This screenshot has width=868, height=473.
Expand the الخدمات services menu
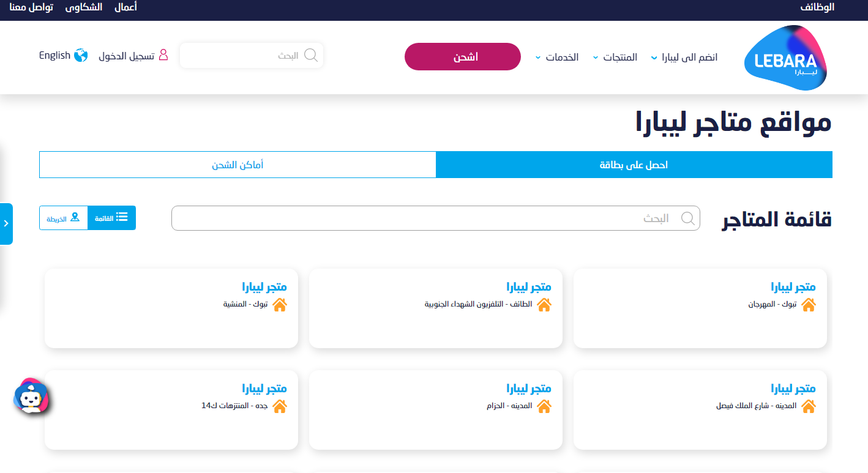pyautogui.click(x=556, y=58)
